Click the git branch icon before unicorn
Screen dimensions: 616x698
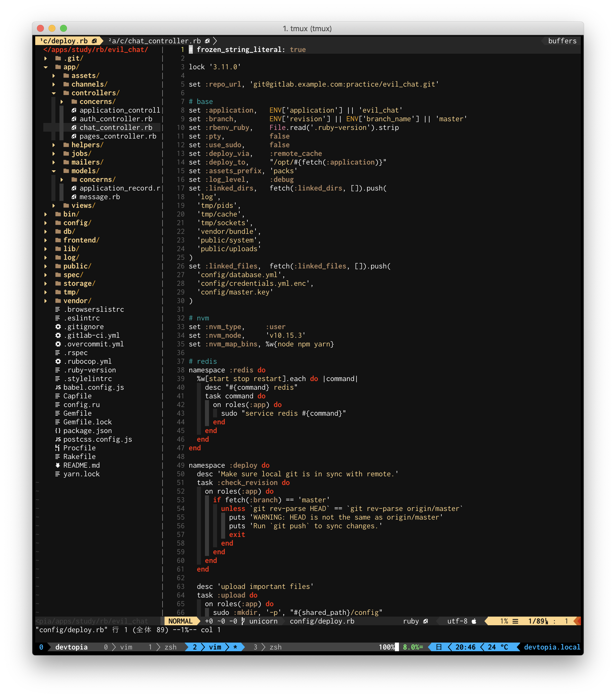point(243,621)
